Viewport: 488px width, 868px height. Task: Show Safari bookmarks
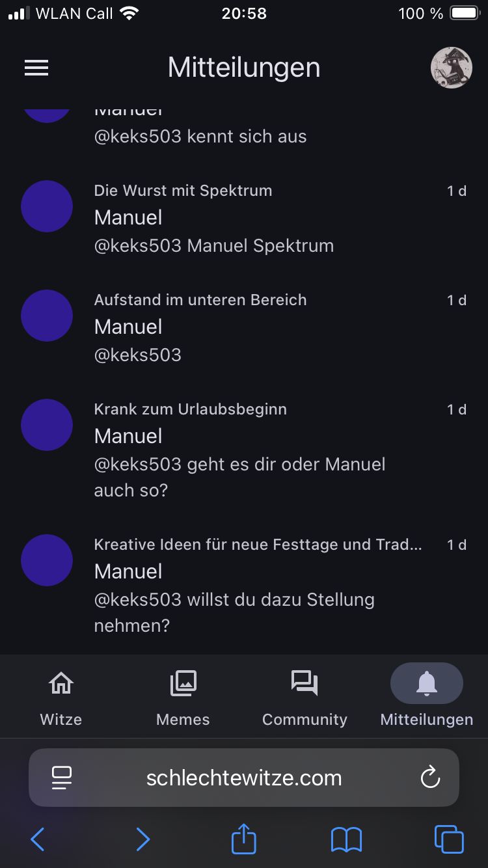coord(346,839)
